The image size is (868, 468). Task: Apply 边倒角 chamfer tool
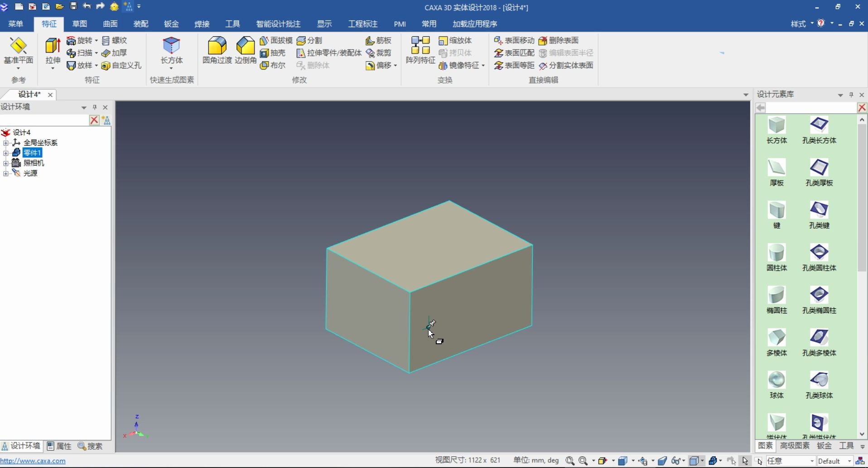246,51
